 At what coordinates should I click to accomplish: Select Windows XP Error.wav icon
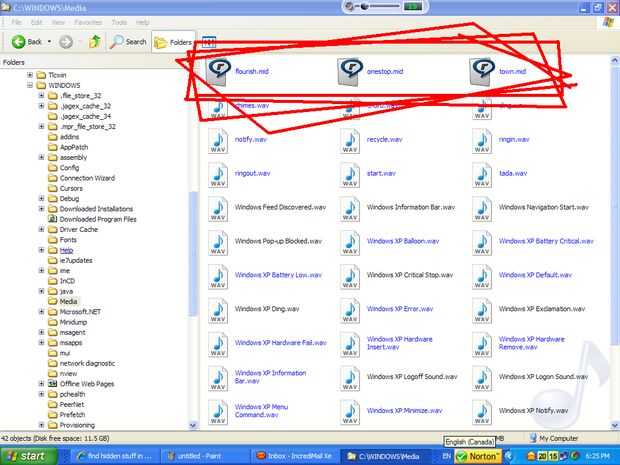tap(350, 310)
